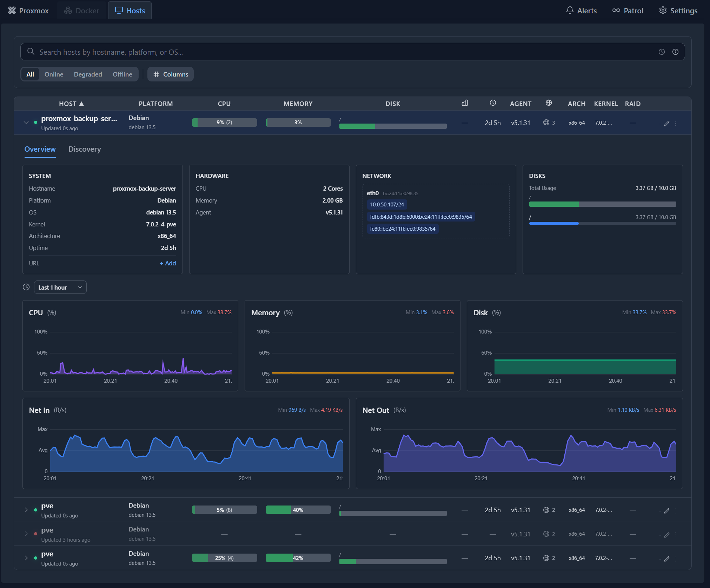This screenshot has height=588, width=710.
Task: Expand the offline pve row
Action: [x=26, y=534]
